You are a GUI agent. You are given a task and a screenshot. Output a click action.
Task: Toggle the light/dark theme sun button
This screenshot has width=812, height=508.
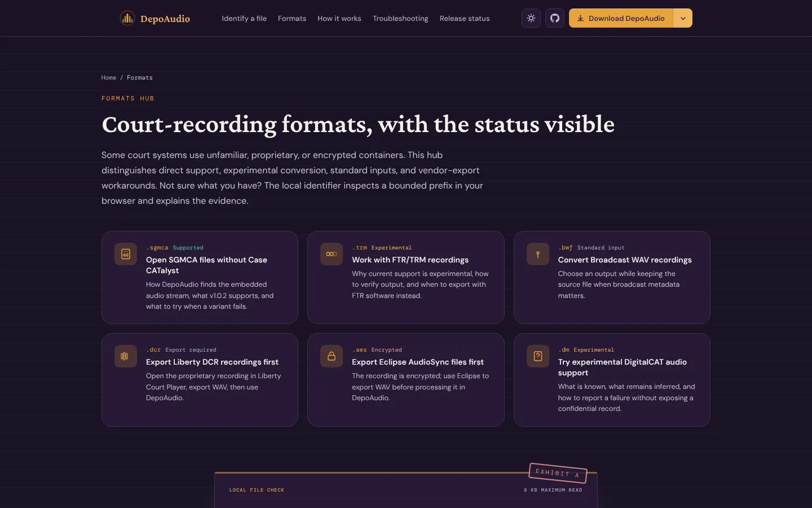[x=531, y=18]
